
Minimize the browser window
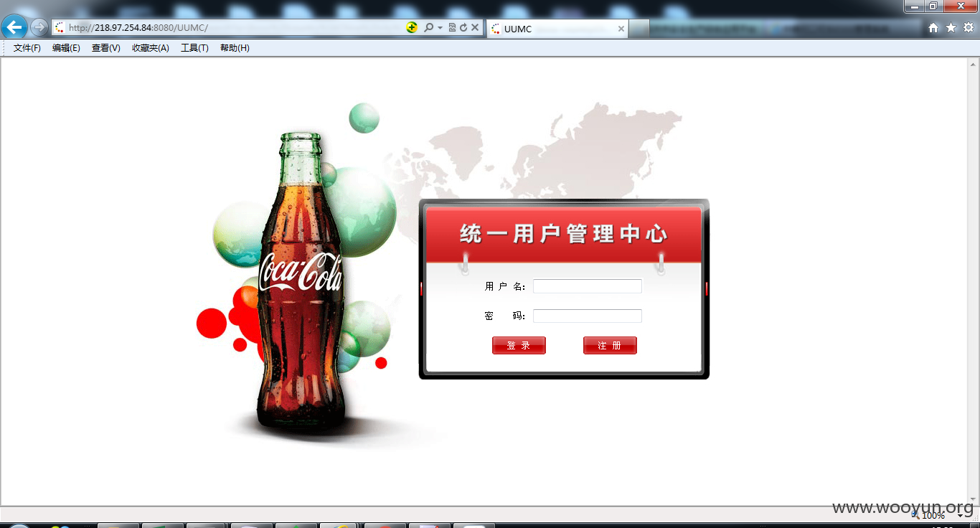914,6
